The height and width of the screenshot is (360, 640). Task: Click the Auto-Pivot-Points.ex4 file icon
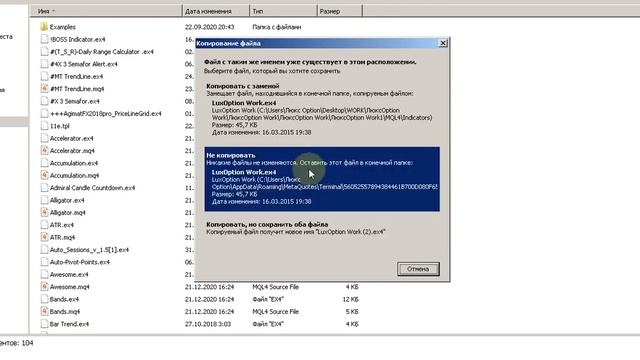point(44,262)
